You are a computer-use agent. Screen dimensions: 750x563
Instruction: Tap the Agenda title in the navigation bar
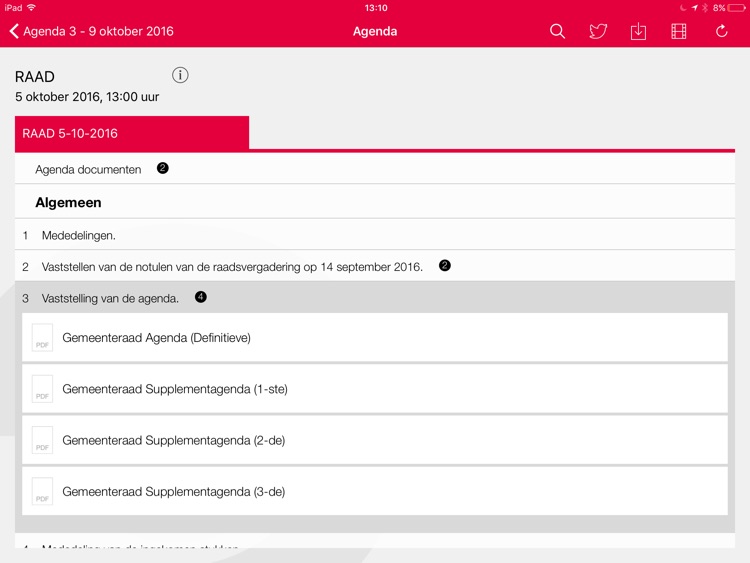coord(375,31)
